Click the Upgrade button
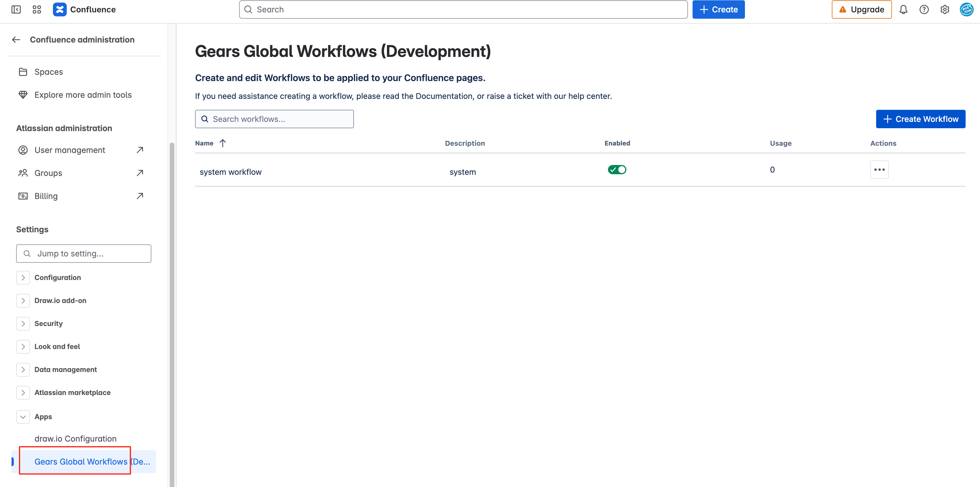Screen dimensions: 980x487 click(861, 9)
